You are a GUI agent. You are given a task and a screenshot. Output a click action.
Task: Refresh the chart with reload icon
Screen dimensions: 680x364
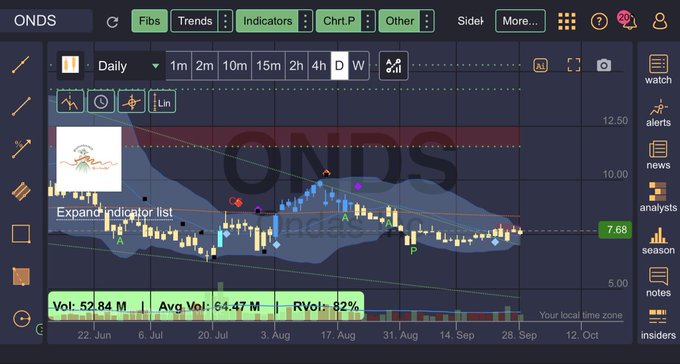(112, 22)
